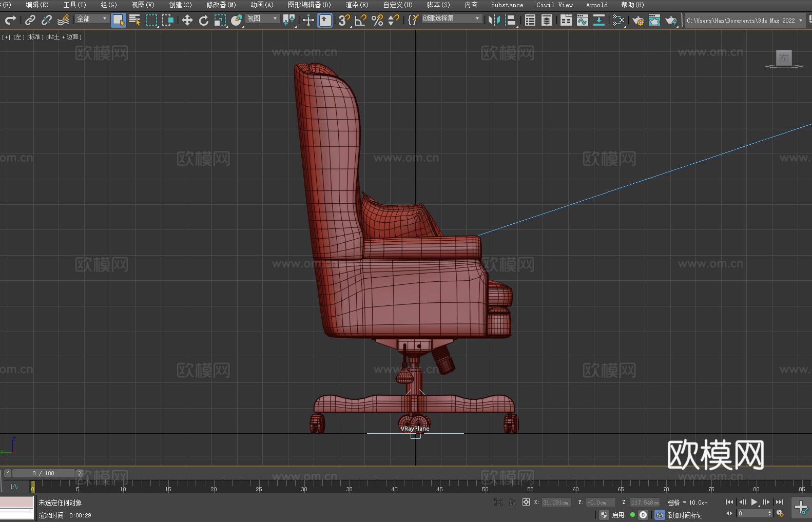
Task: Play the animation
Action: (754, 502)
